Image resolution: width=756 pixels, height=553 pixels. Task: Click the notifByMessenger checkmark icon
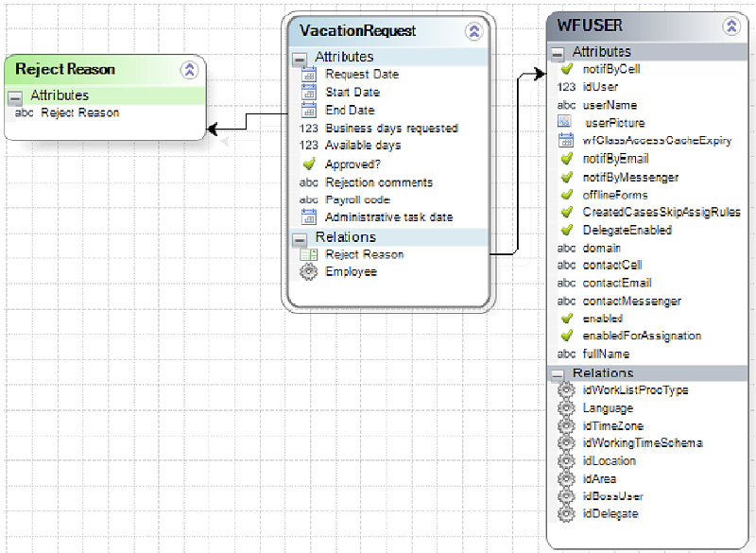click(567, 177)
